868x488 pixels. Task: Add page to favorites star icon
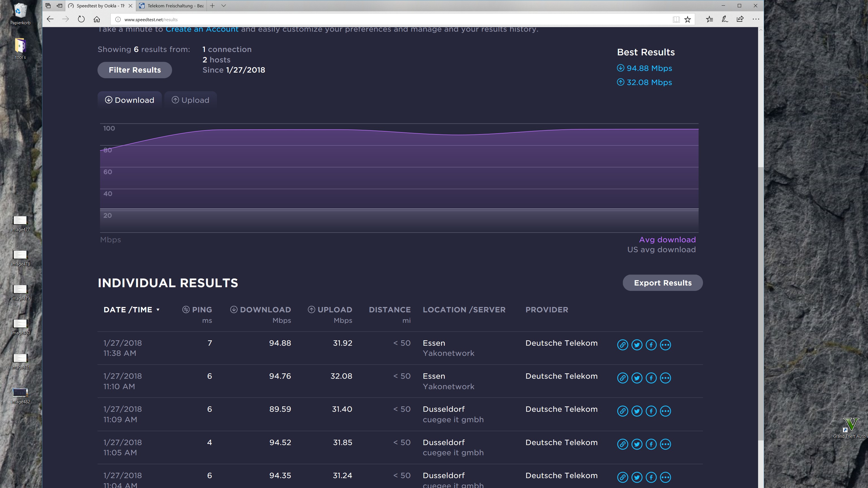coord(687,19)
